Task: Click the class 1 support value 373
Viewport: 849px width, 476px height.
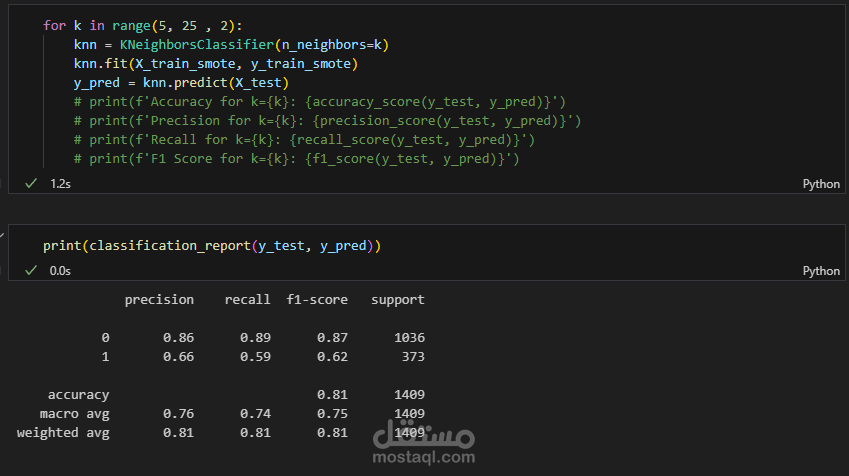Action: click(413, 356)
